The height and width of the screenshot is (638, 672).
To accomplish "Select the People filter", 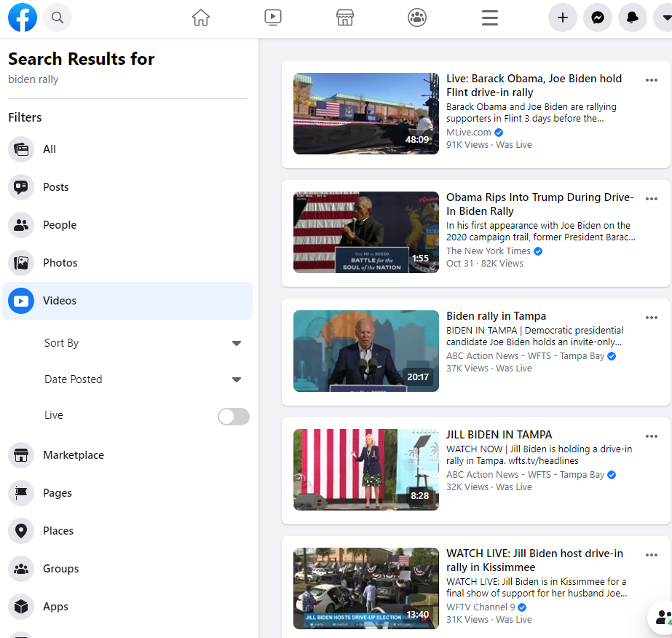I will [x=59, y=225].
